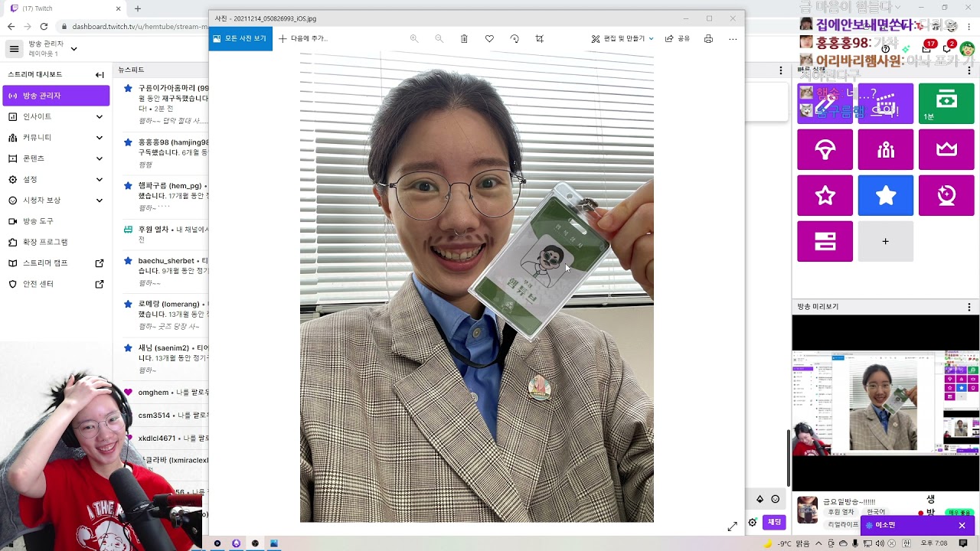
Task: Expand the 커뮤니티 sidebar section
Action: pyautogui.click(x=100, y=137)
